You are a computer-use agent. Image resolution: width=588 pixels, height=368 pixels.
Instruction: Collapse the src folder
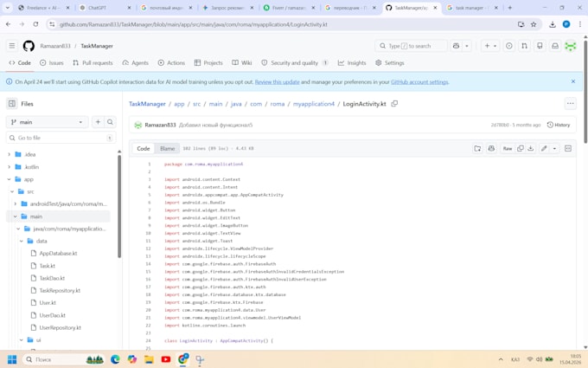coord(12,191)
